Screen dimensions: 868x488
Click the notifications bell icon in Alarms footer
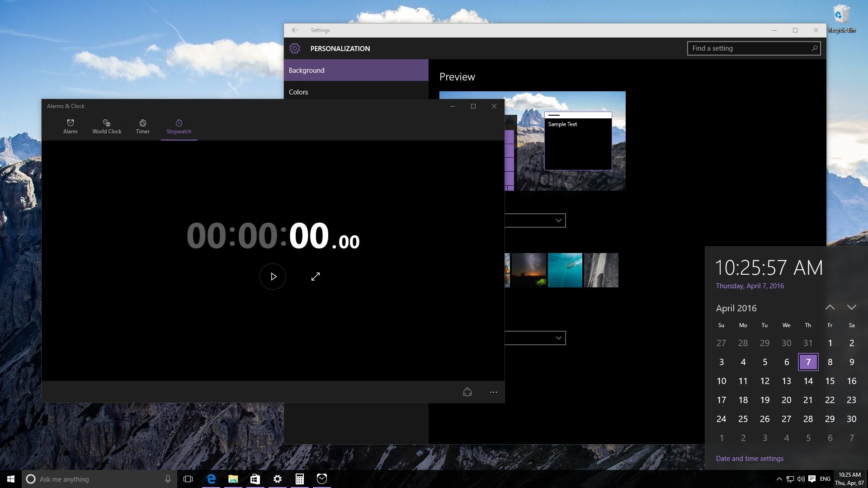click(467, 392)
